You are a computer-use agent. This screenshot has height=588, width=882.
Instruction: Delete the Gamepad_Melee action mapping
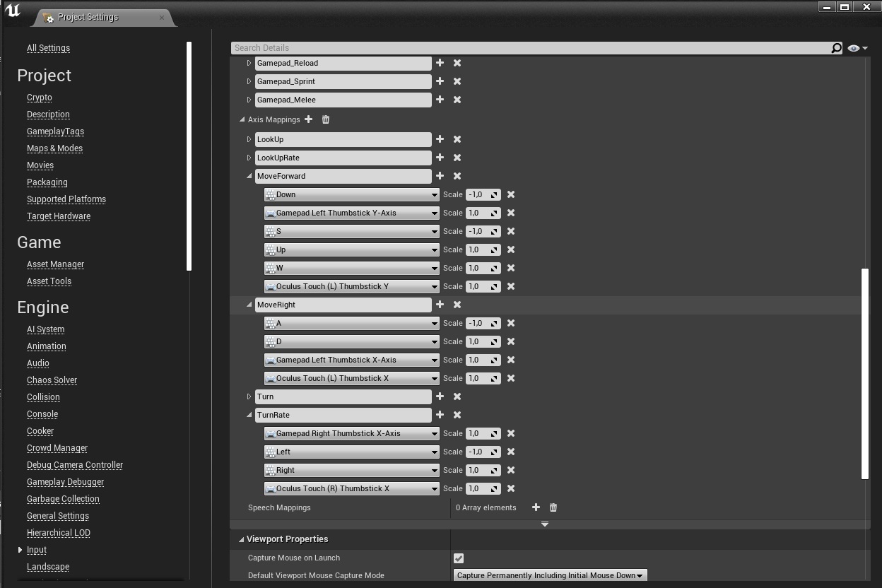click(457, 100)
